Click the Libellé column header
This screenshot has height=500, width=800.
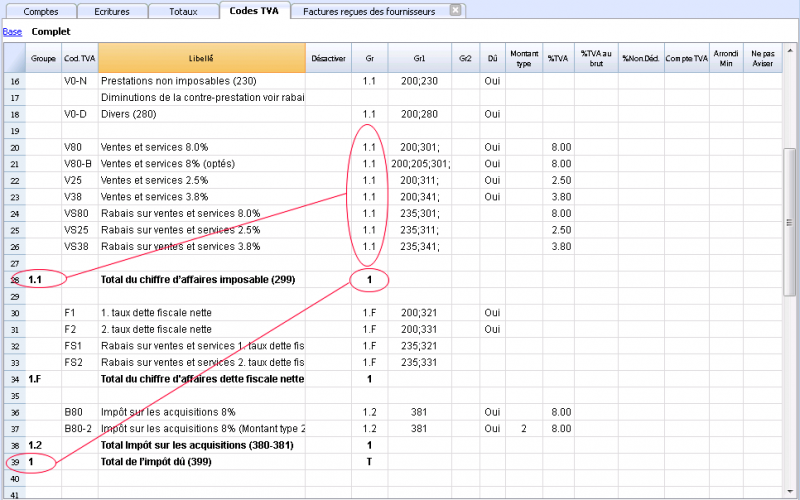202,58
